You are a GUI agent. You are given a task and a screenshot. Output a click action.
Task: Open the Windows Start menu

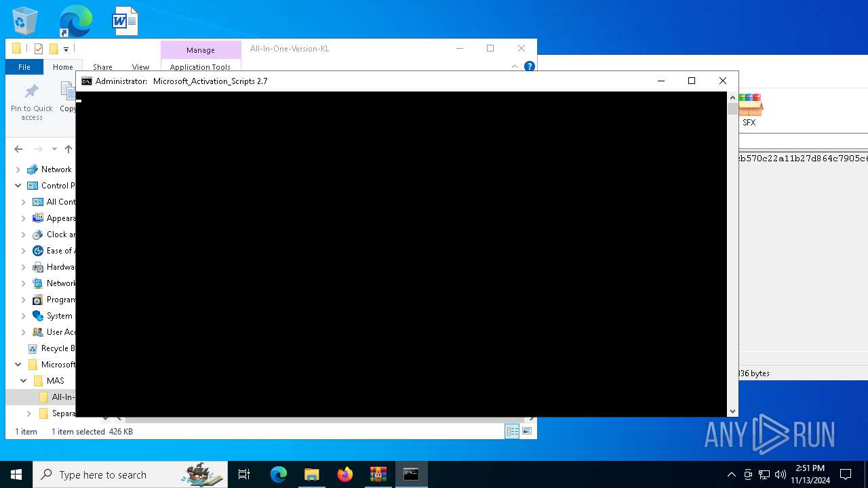click(x=16, y=474)
